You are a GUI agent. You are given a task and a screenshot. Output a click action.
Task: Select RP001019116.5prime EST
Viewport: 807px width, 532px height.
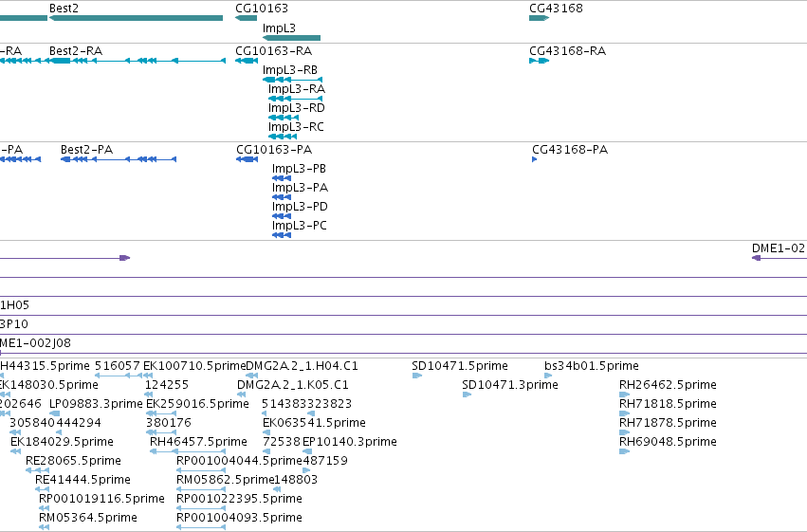[x=45, y=509]
